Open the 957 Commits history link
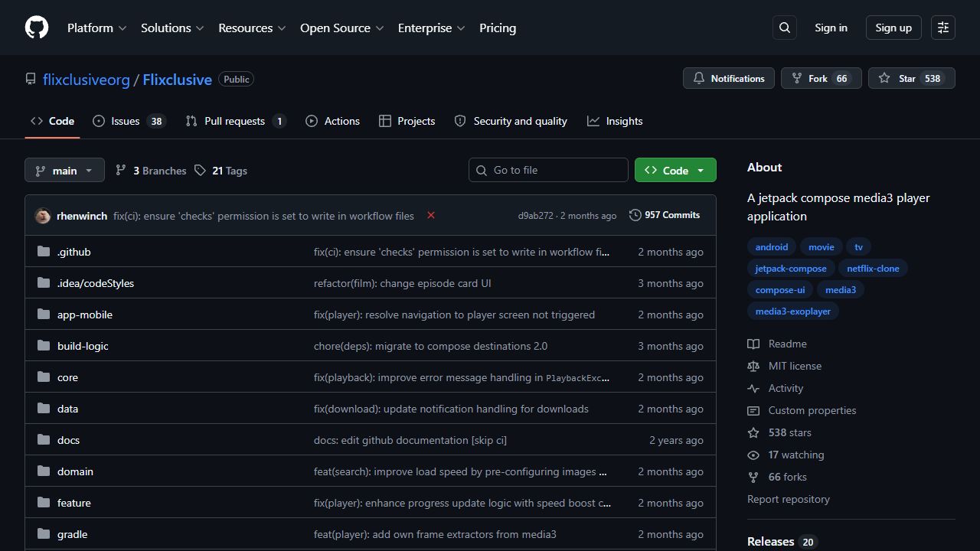Viewport: 980px width, 551px height. click(665, 215)
